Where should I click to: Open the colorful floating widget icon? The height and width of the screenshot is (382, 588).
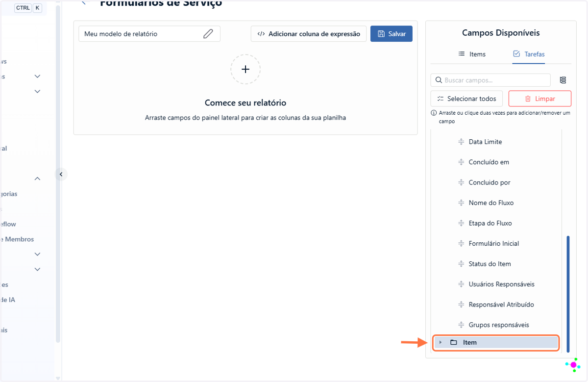(x=573, y=365)
